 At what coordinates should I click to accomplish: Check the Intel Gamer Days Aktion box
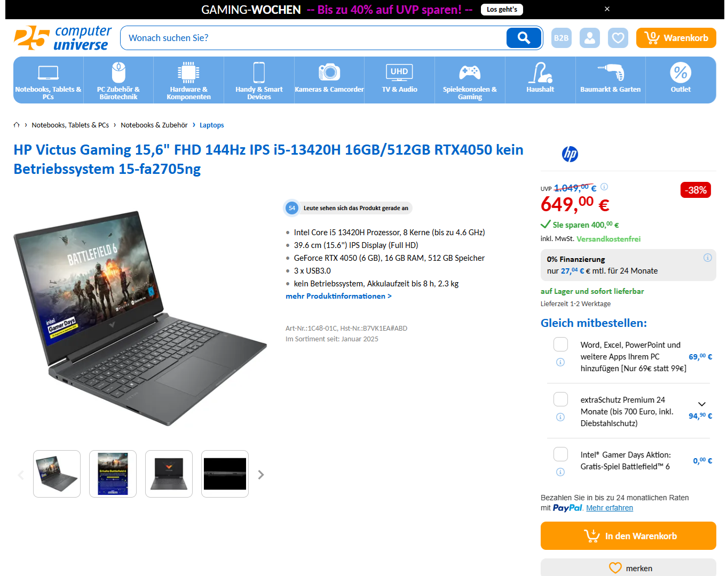point(560,454)
